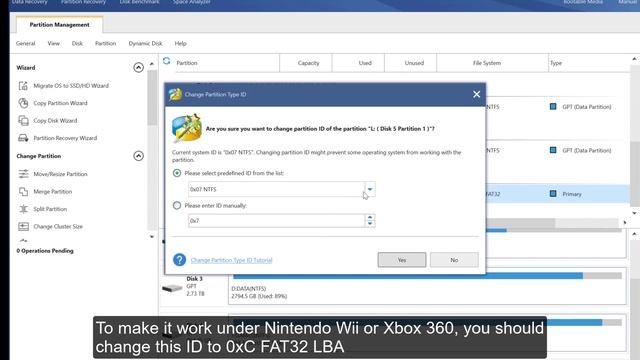Click '0 Operations Pending' text
The width and height of the screenshot is (640, 360).
45,251
